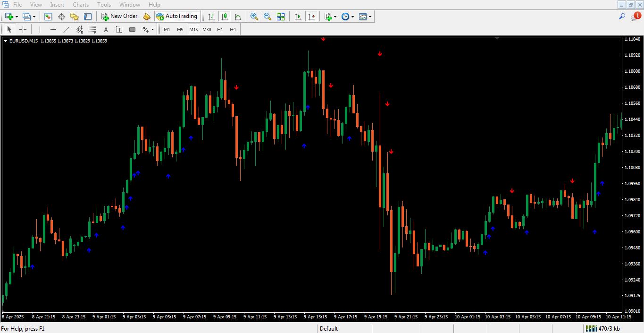Viewport: 644px width, 333px height.
Task: Switch to the H1 timeframe
Action: [x=220, y=29]
